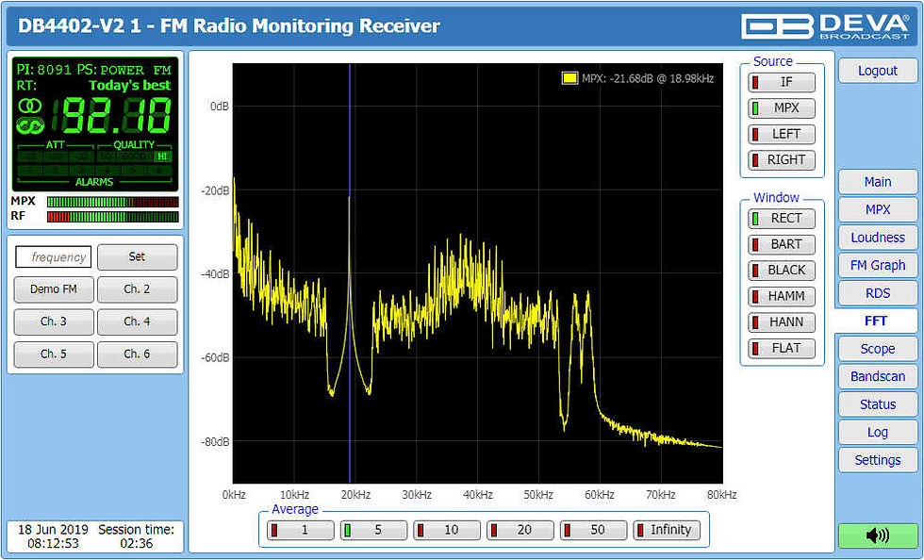The width and height of the screenshot is (924, 560).
Task: Set averaging to 1
Action: pos(301,530)
